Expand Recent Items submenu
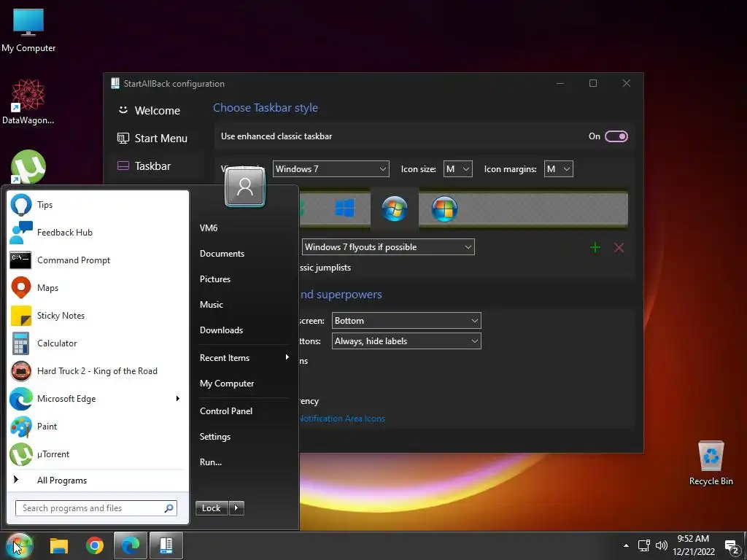 click(x=244, y=357)
